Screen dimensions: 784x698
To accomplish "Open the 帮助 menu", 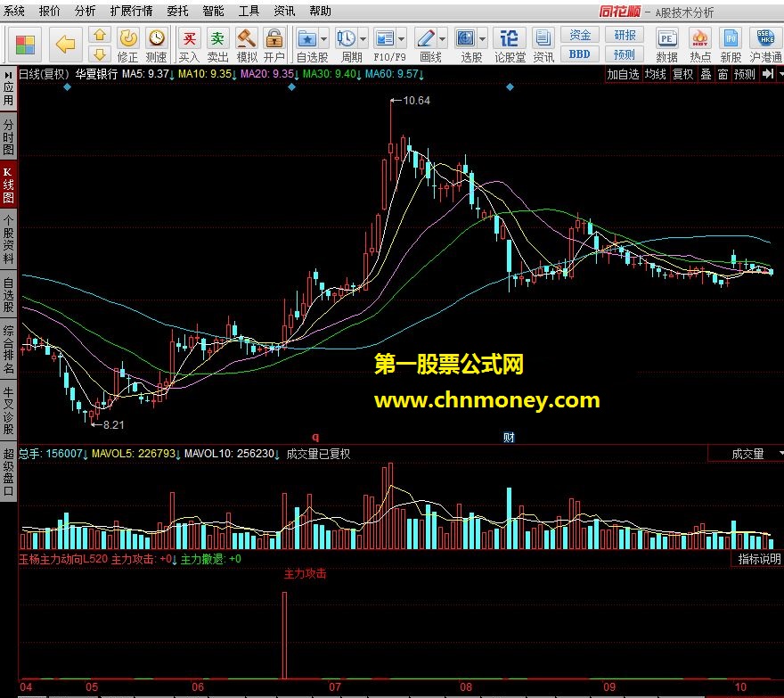I will point(320,11).
